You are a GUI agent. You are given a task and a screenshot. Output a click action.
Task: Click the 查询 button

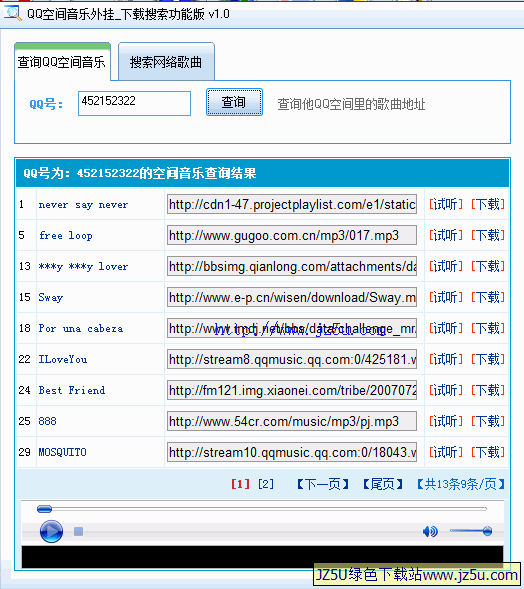pyautogui.click(x=234, y=102)
